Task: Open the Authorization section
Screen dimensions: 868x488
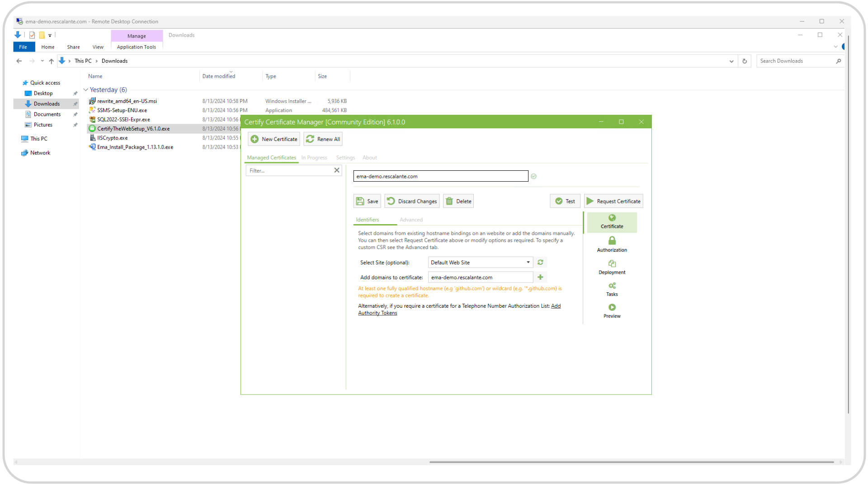Action: pyautogui.click(x=612, y=244)
